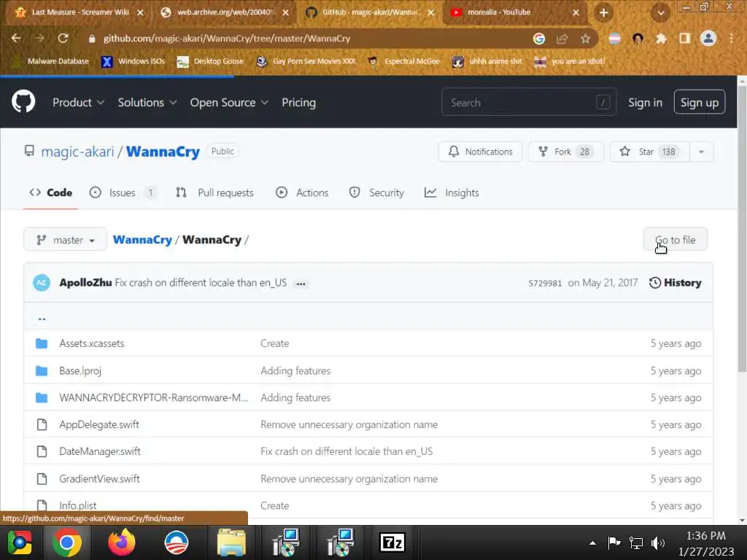This screenshot has width=747, height=560.
Task: Expand the Product menu
Action: [78, 102]
